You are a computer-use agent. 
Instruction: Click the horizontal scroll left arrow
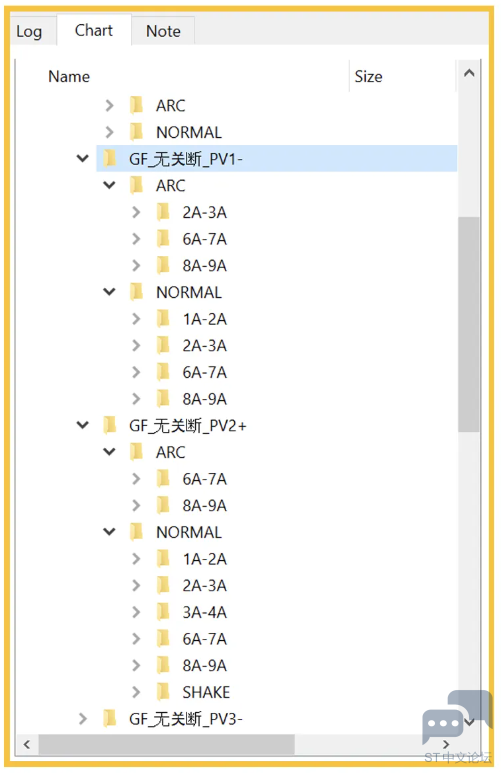(x=27, y=744)
